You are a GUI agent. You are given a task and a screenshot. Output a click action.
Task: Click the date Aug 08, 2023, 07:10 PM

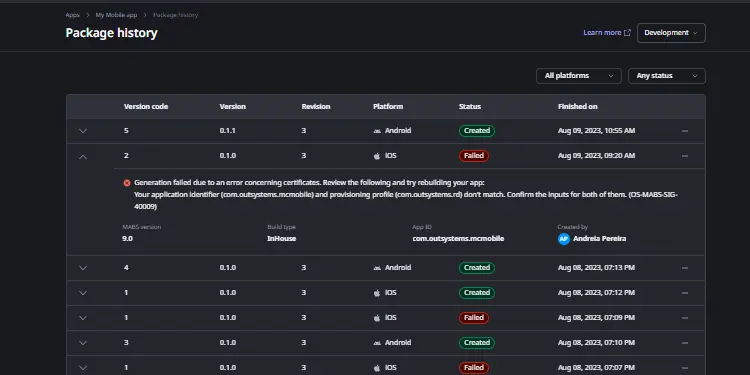tap(596, 342)
